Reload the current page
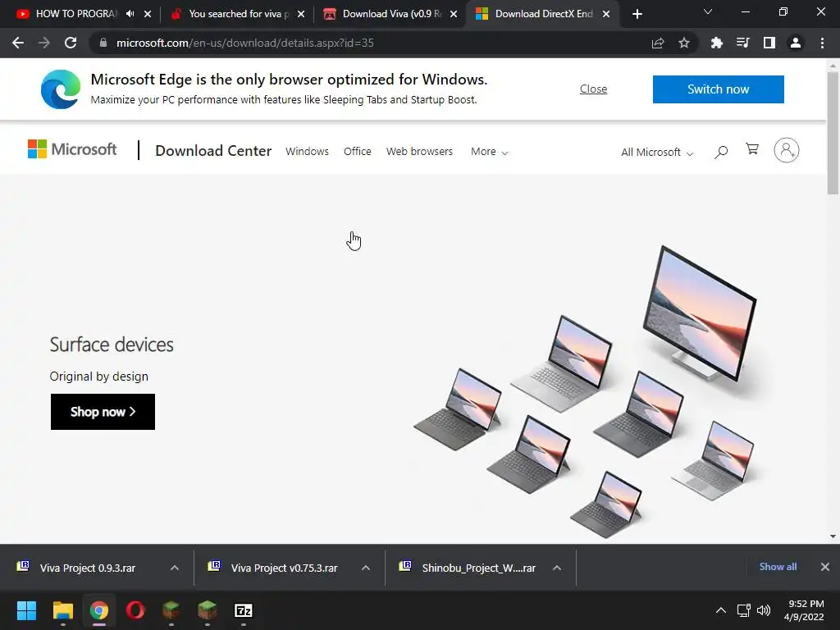The width and height of the screenshot is (840, 630). click(x=71, y=43)
